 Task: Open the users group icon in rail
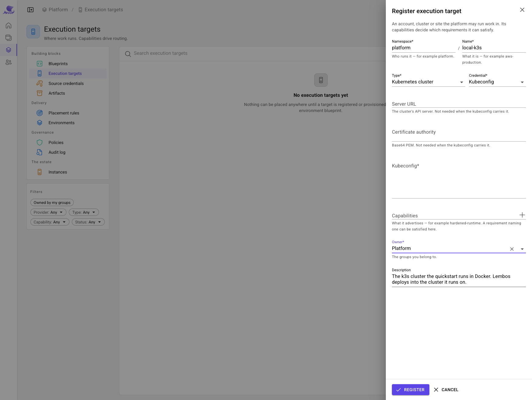coord(9,62)
